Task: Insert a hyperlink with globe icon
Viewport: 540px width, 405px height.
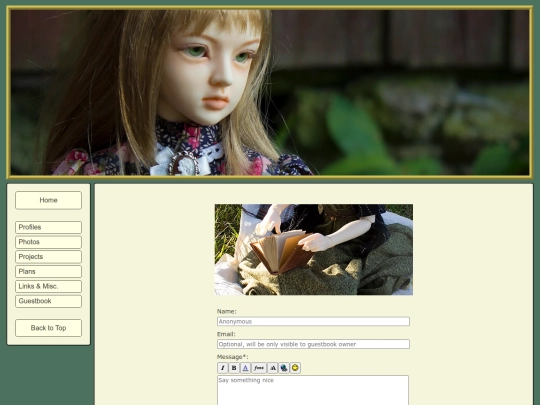Action: [283, 368]
